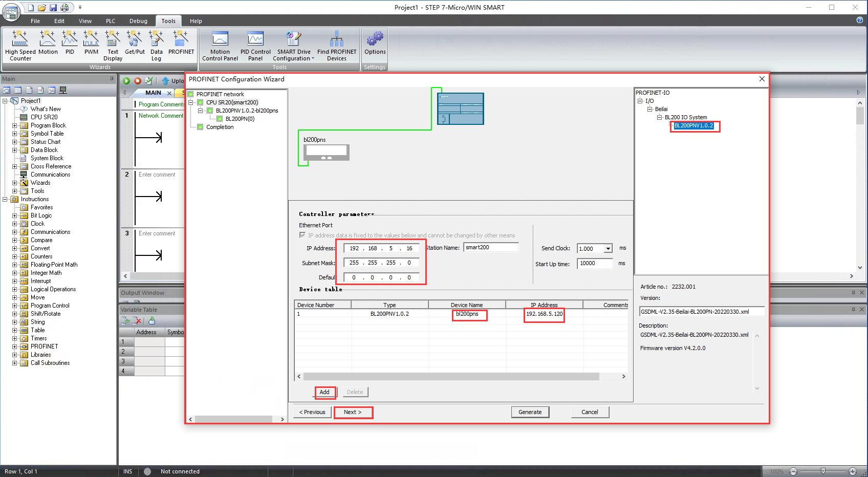
Task: Click the Add button under Device table
Action: tap(324, 392)
